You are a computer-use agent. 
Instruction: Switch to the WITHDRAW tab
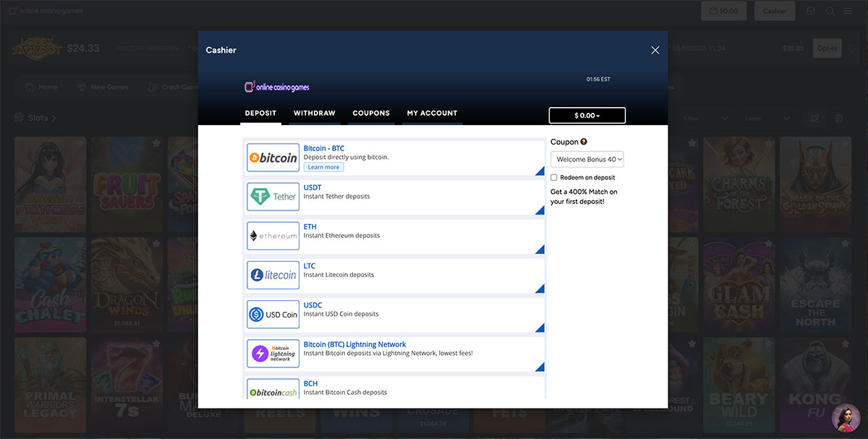(315, 114)
